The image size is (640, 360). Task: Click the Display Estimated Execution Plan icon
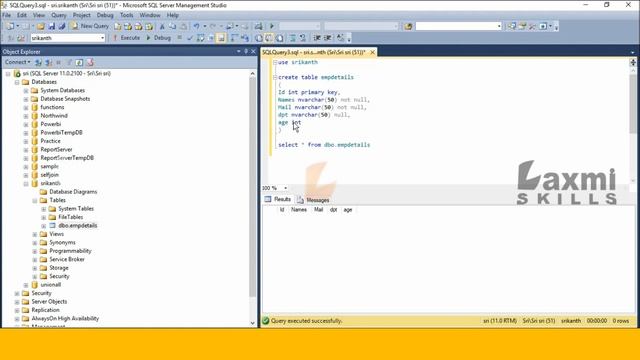(x=200, y=38)
